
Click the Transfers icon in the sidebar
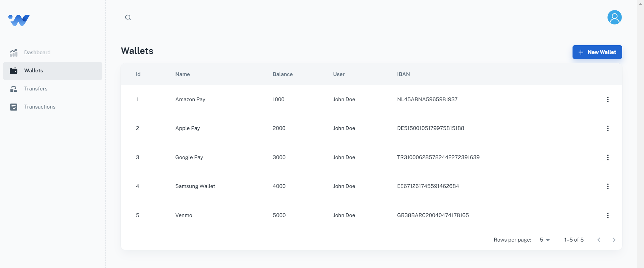[13, 89]
